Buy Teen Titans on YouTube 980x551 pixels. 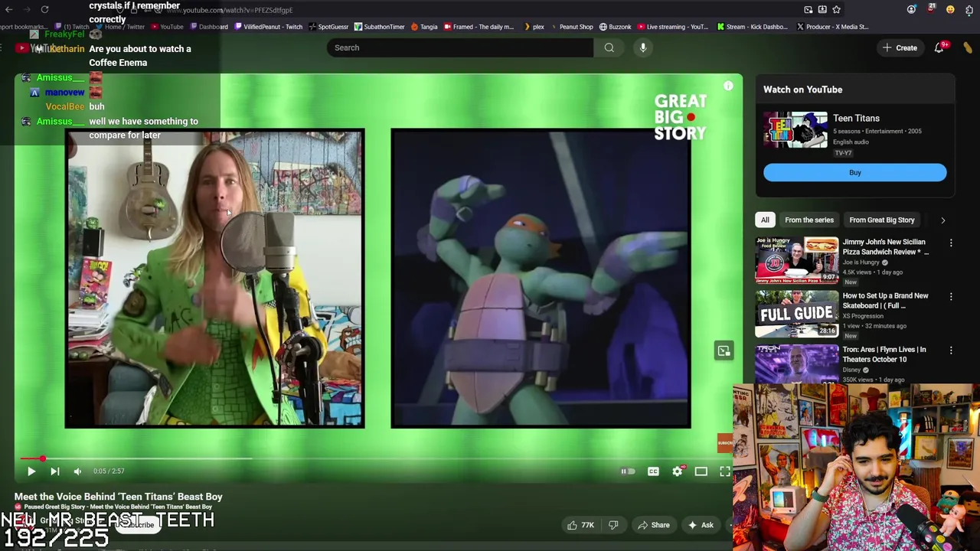[x=855, y=173]
